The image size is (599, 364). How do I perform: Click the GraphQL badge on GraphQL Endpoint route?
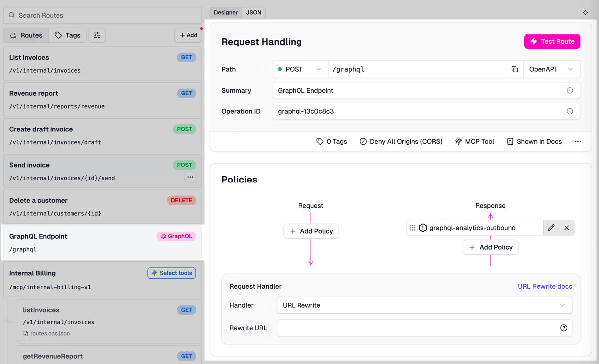click(176, 236)
